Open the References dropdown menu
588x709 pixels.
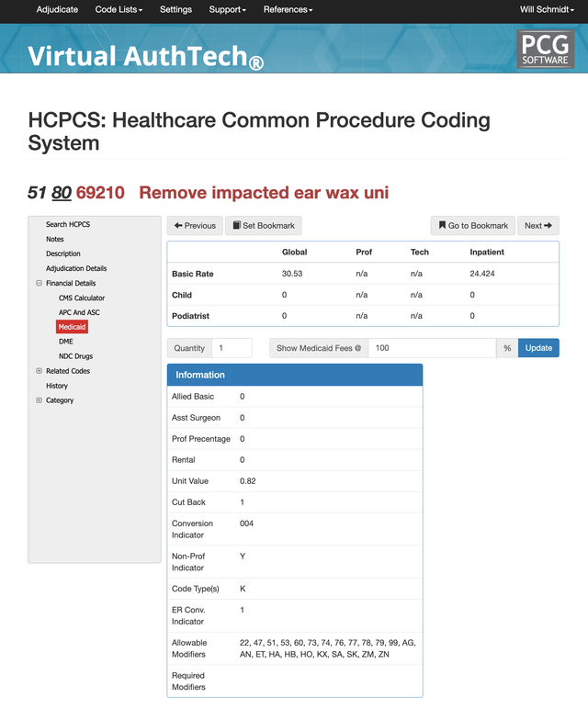[288, 9]
